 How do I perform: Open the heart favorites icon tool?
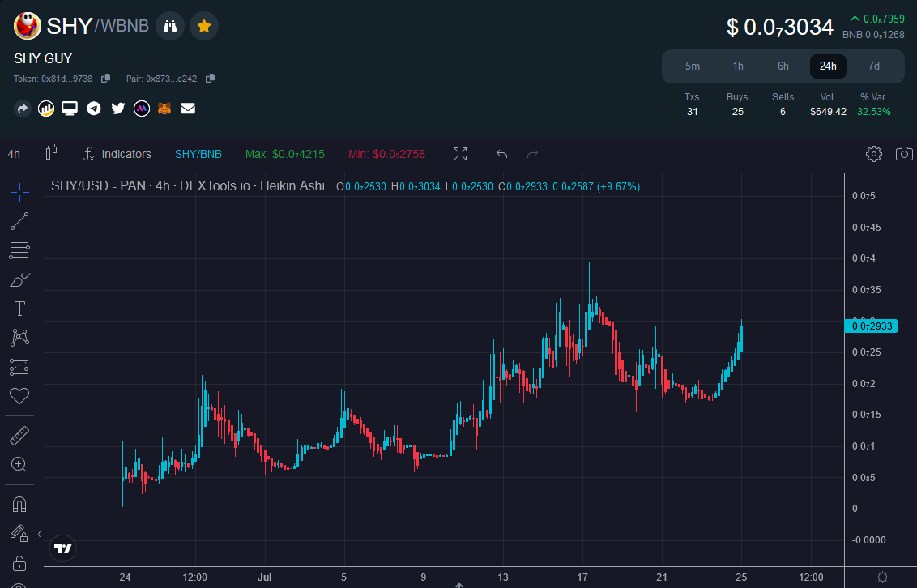[x=19, y=396]
